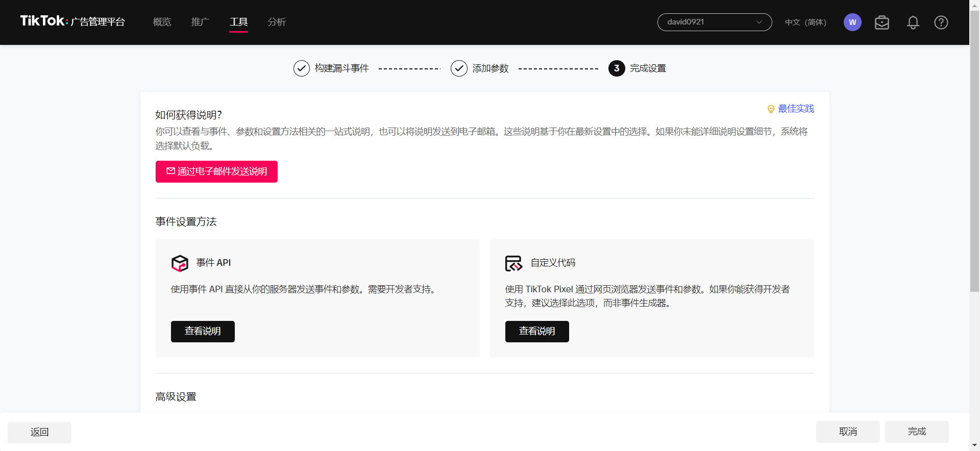980x451 pixels.
Task: Select step 3 完成设置 indicator
Action: (x=617, y=68)
